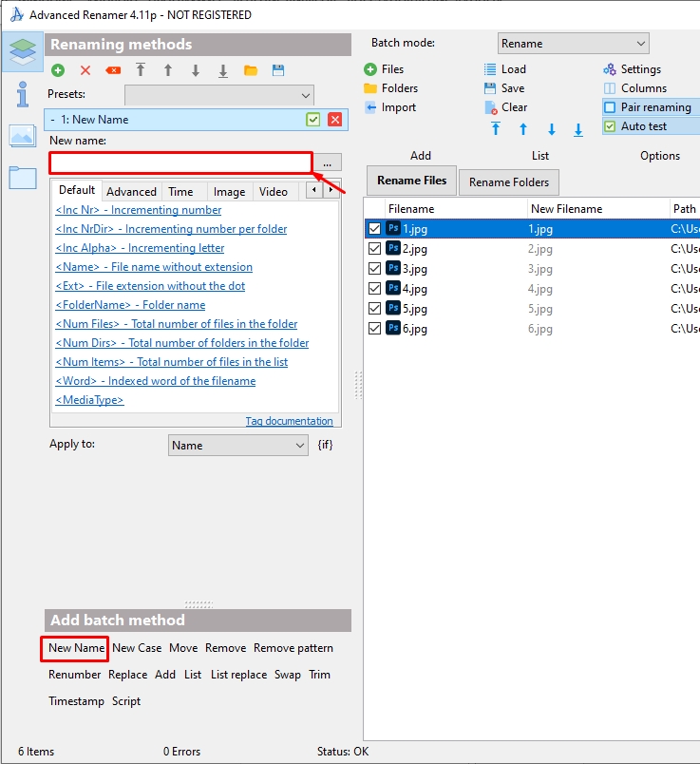Insert Inc Alpha incrementing letter tag
Viewport: 700px width, 764px height.
coord(140,248)
